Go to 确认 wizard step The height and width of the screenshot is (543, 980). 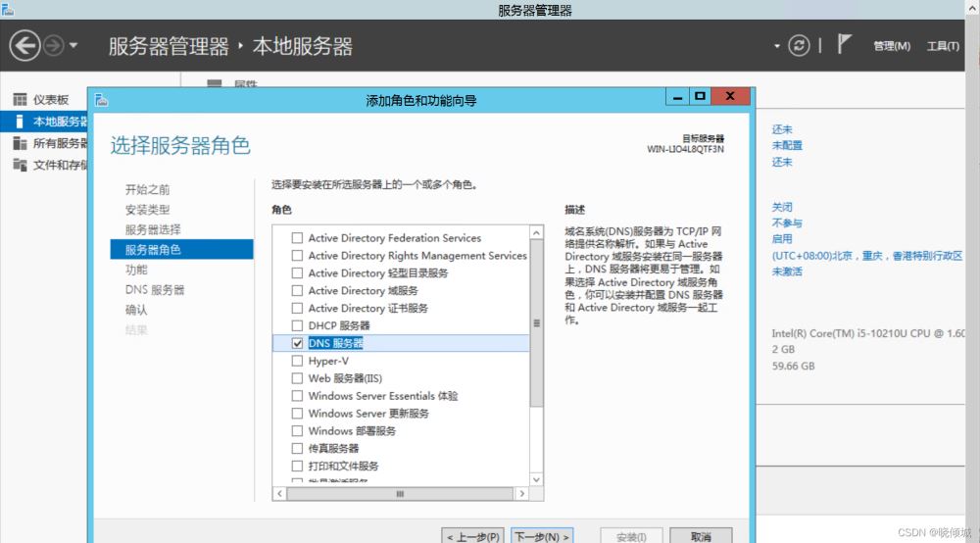(x=136, y=310)
